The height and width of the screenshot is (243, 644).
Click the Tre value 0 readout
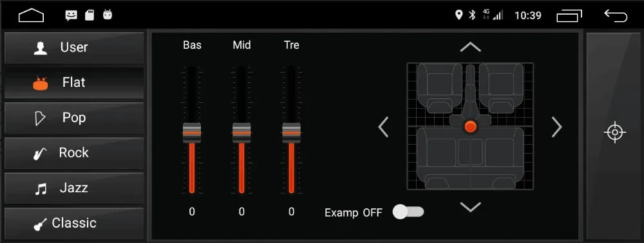[291, 212]
